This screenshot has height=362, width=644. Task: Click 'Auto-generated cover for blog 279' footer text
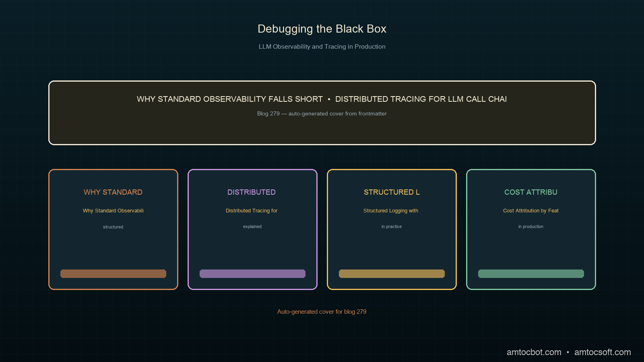pyautogui.click(x=322, y=312)
